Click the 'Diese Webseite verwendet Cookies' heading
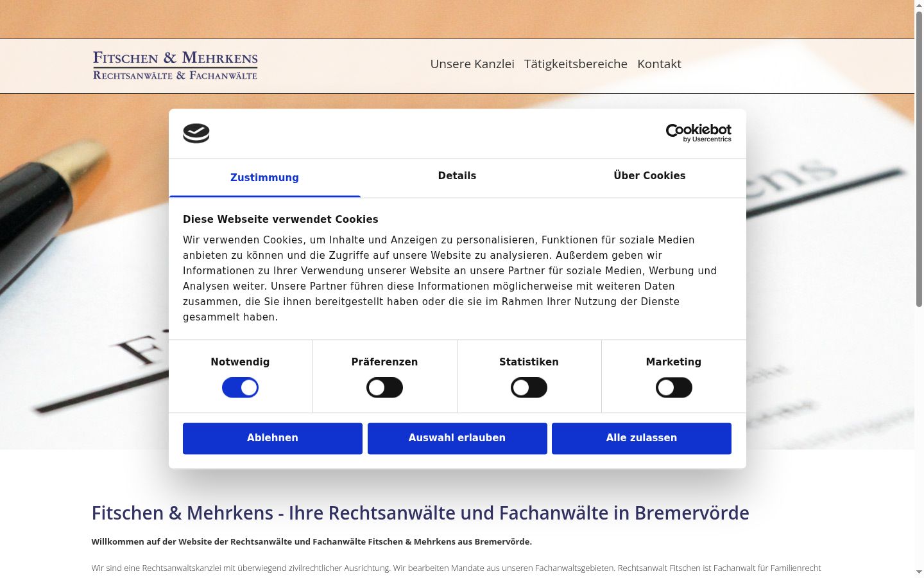 click(280, 219)
